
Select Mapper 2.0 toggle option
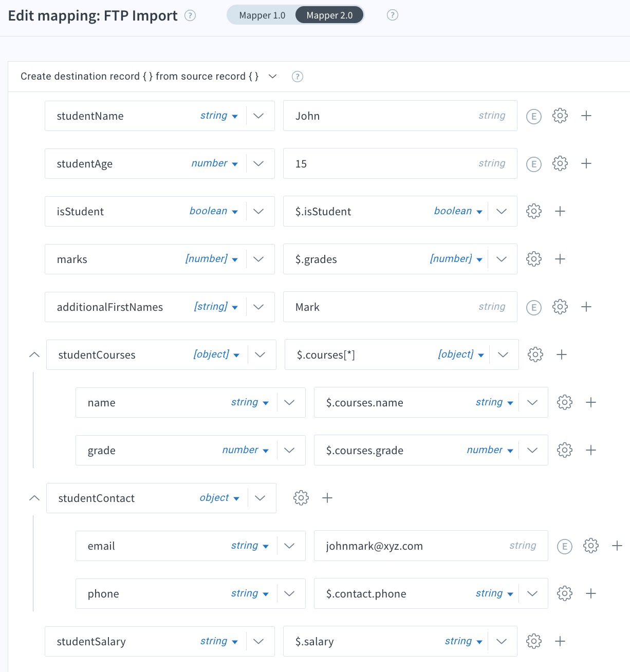click(x=329, y=15)
